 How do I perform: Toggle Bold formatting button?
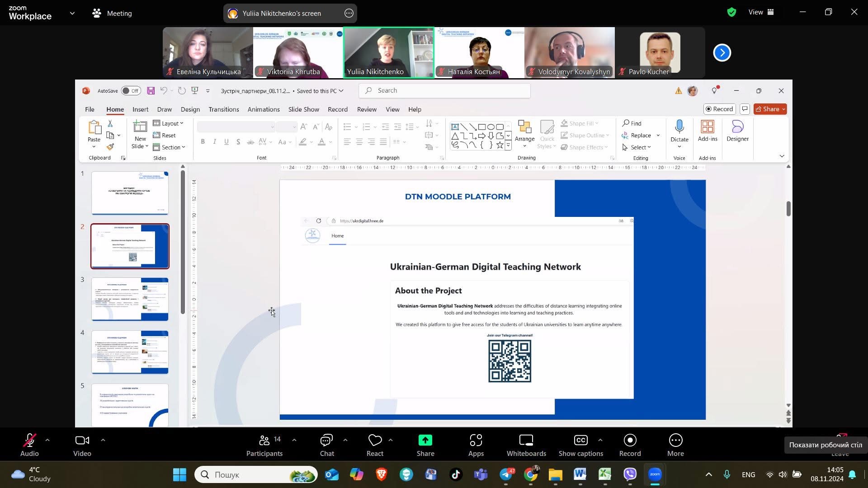click(x=203, y=142)
